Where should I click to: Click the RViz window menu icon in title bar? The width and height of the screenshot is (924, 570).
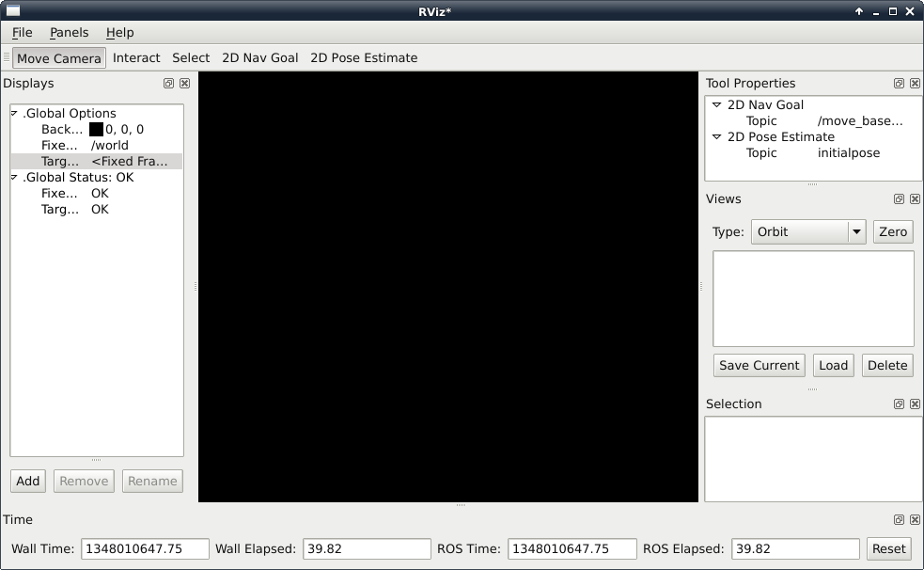(13, 11)
